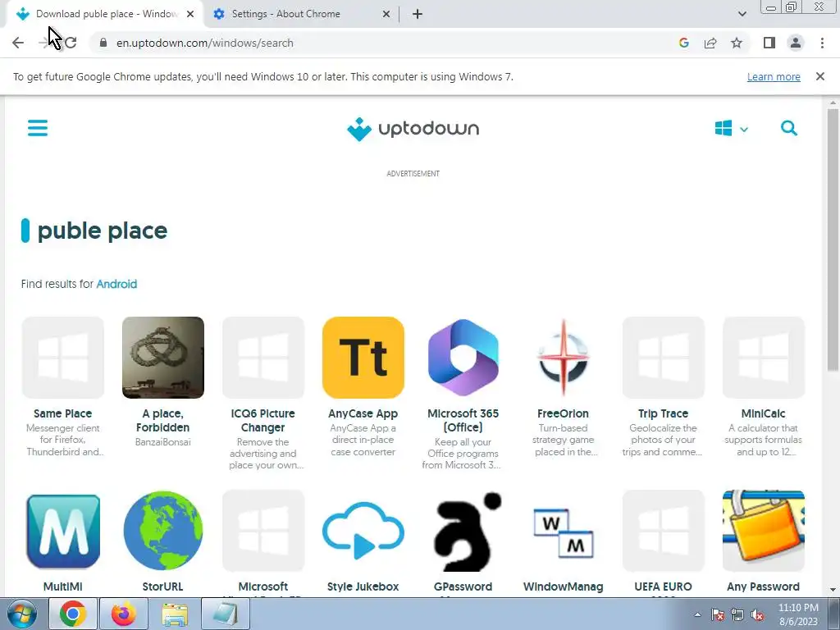Click the Uptodown logo
Viewport: 840px width, 630px height.
[413, 129]
